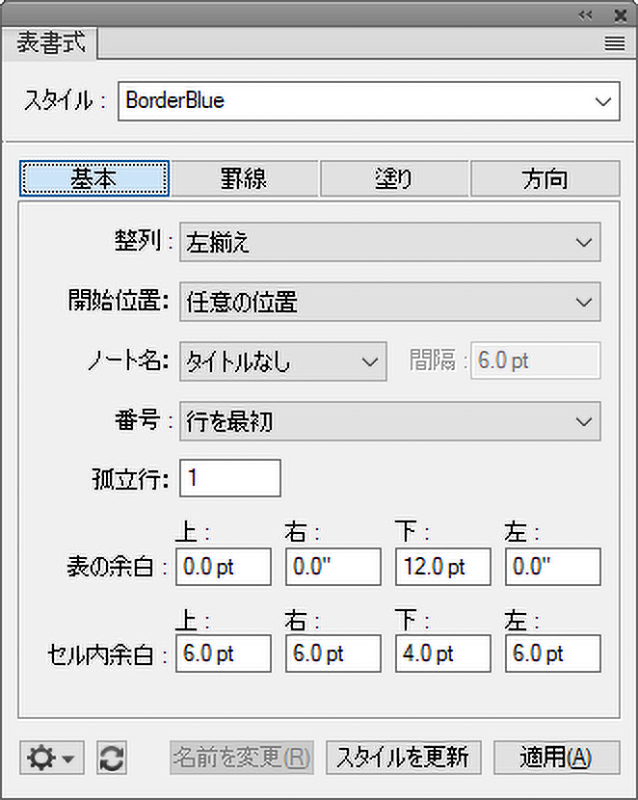
Task: Open the panel flyout menu icon
Action: coord(614,43)
